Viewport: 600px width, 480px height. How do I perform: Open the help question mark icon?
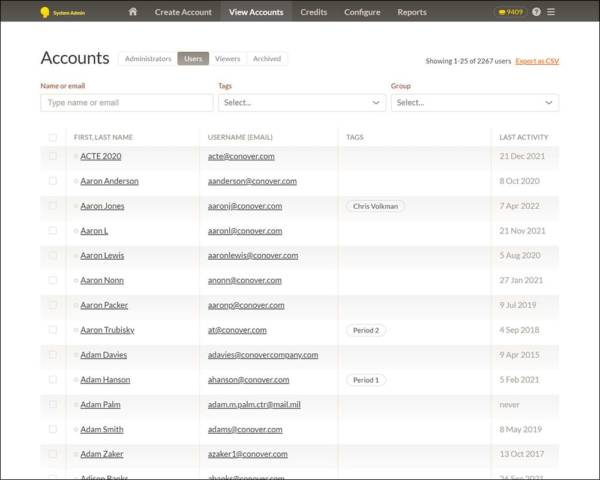tap(537, 12)
